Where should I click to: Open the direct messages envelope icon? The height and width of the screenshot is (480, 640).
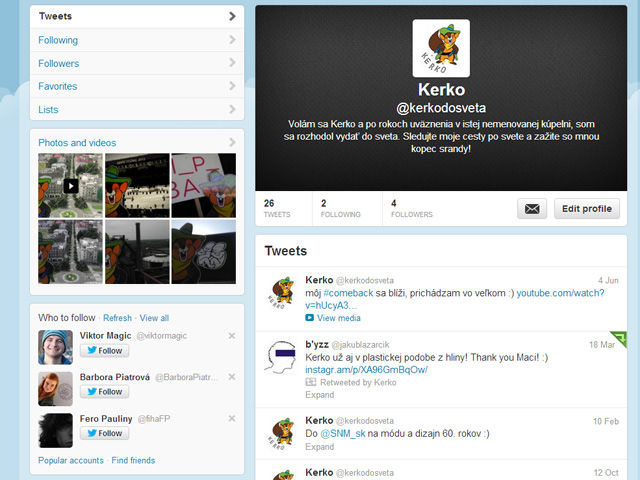(x=532, y=209)
